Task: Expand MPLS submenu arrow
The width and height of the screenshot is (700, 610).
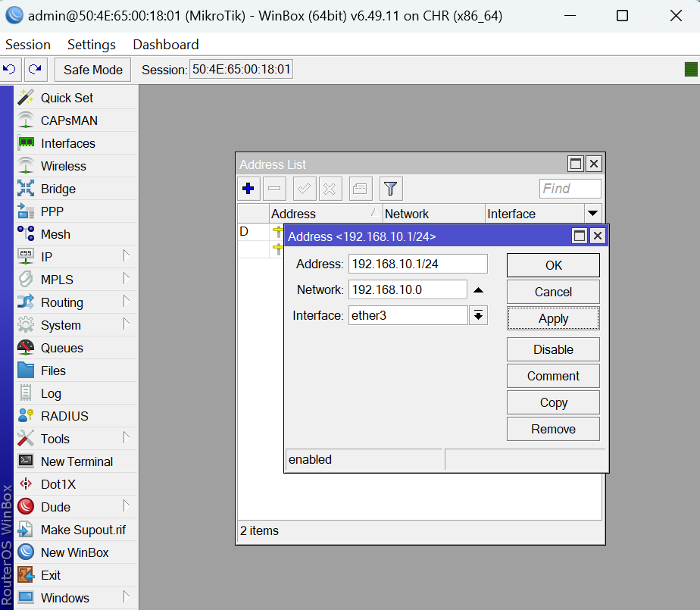Action: 127,279
